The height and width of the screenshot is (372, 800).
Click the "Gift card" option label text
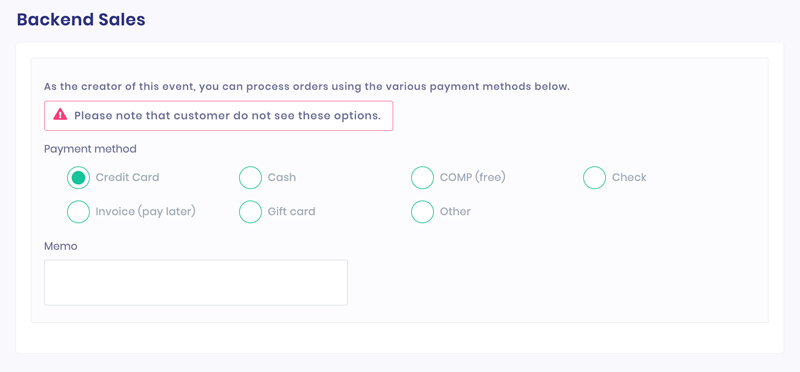(291, 211)
